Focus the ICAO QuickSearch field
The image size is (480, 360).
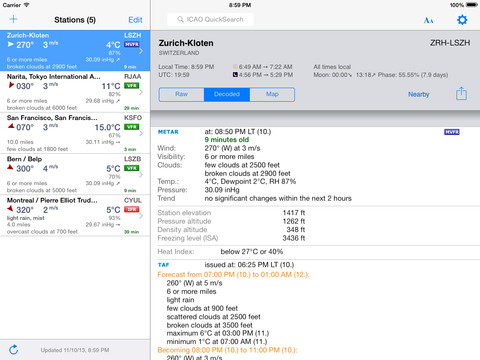click(210, 20)
